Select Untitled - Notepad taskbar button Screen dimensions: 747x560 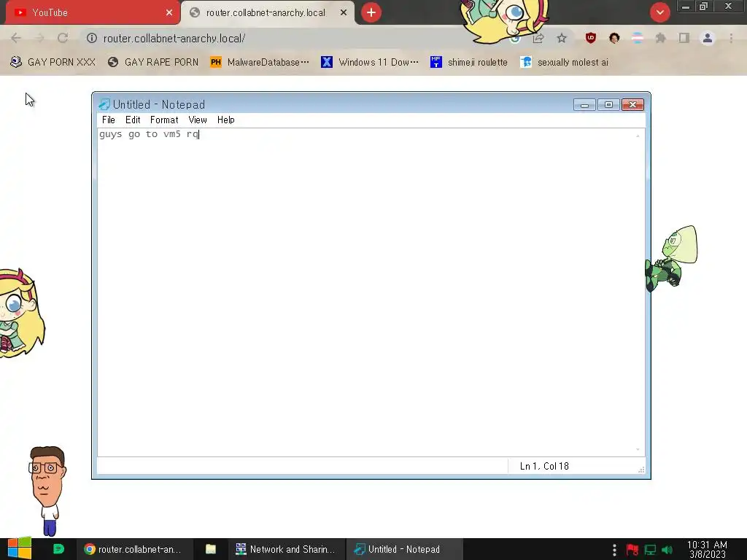pyautogui.click(x=403, y=549)
